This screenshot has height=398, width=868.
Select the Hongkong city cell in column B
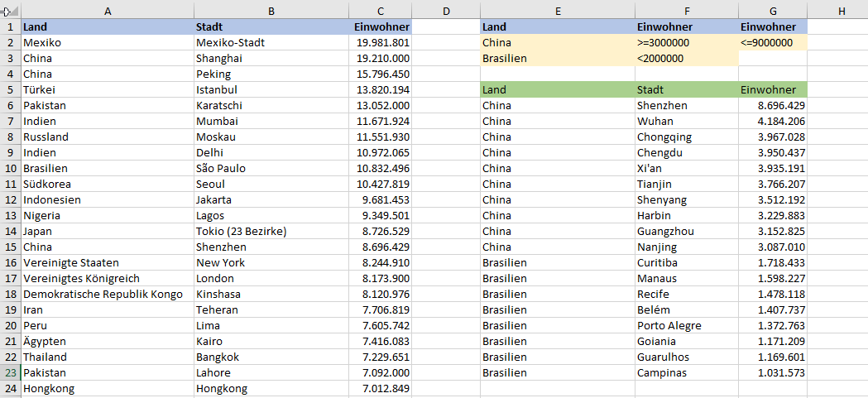pos(222,388)
